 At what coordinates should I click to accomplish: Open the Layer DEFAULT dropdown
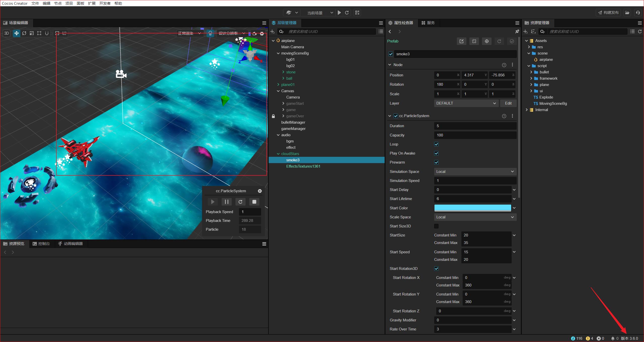pos(466,103)
